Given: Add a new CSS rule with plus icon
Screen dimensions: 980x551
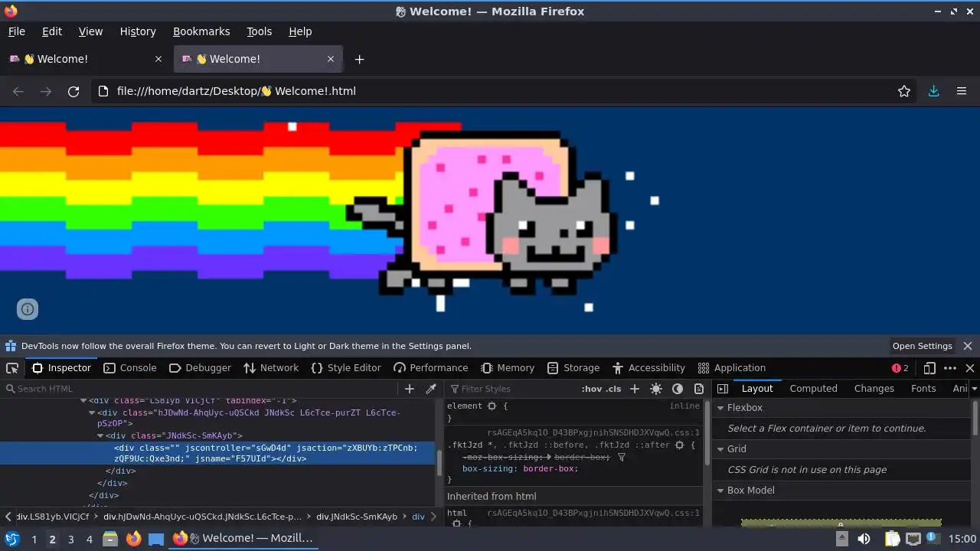Looking at the screenshot, I should [x=634, y=389].
